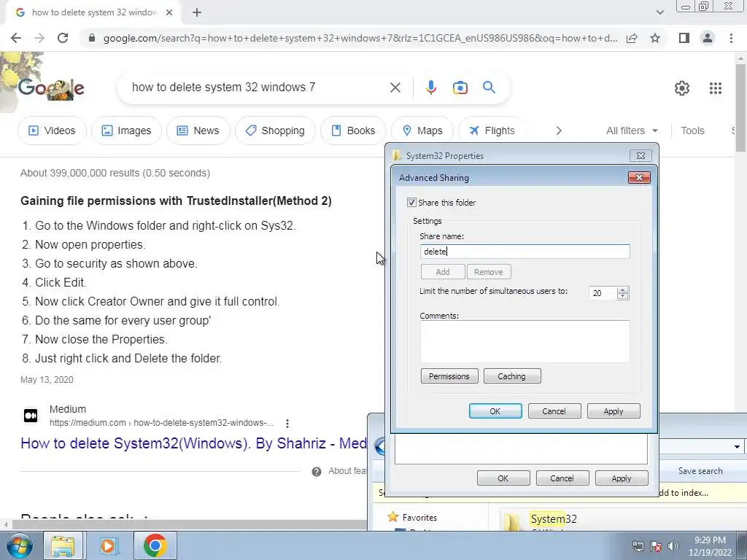The width and height of the screenshot is (747, 560).
Task: Select the Flights filter chip
Action: (492, 131)
